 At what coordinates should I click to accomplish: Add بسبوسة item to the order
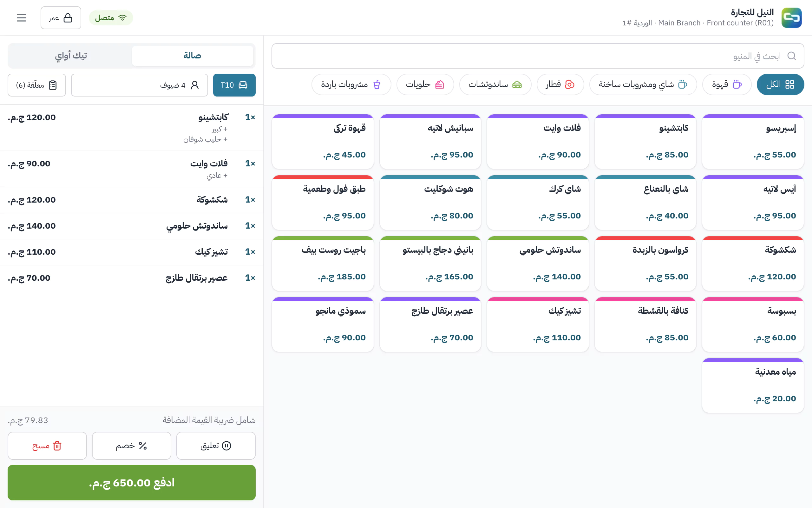(x=753, y=324)
